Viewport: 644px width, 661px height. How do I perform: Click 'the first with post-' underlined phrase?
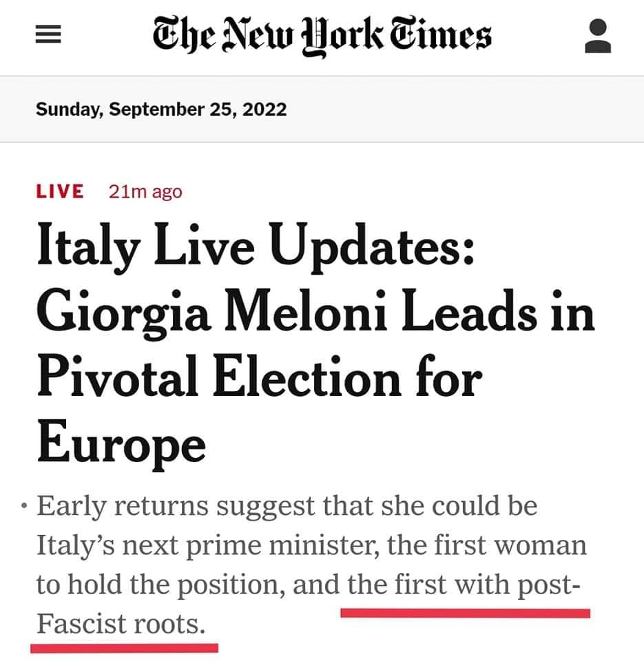point(464,585)
